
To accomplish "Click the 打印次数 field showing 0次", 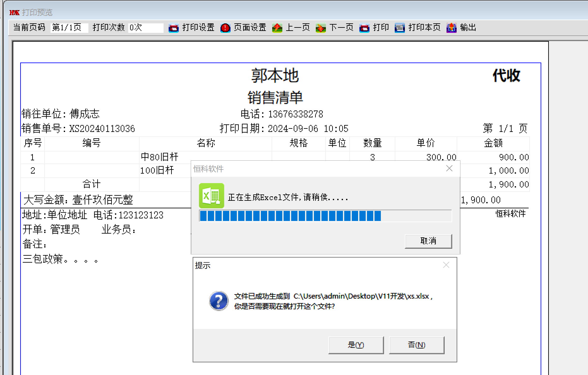I will tap(145, 27).
